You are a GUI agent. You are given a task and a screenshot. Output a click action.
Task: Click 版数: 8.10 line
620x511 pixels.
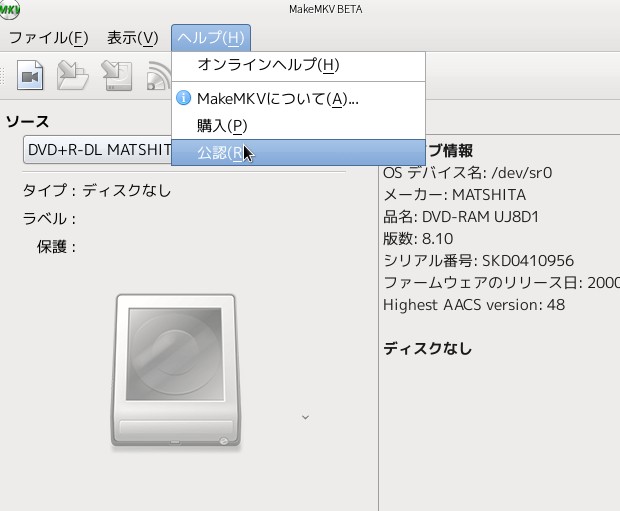[418, 238]
